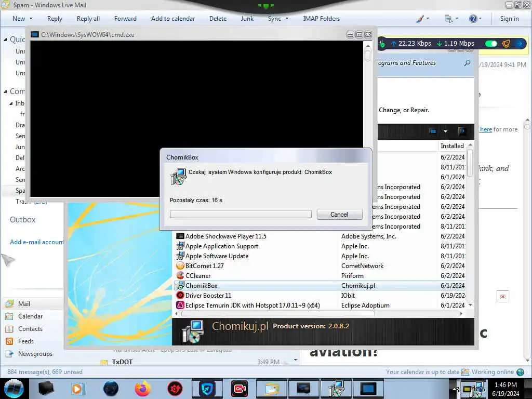The width and height of the screenshot is (532, 399).
Task: Click Delete in mail toolbar
Action: click(x=218, y=19)
